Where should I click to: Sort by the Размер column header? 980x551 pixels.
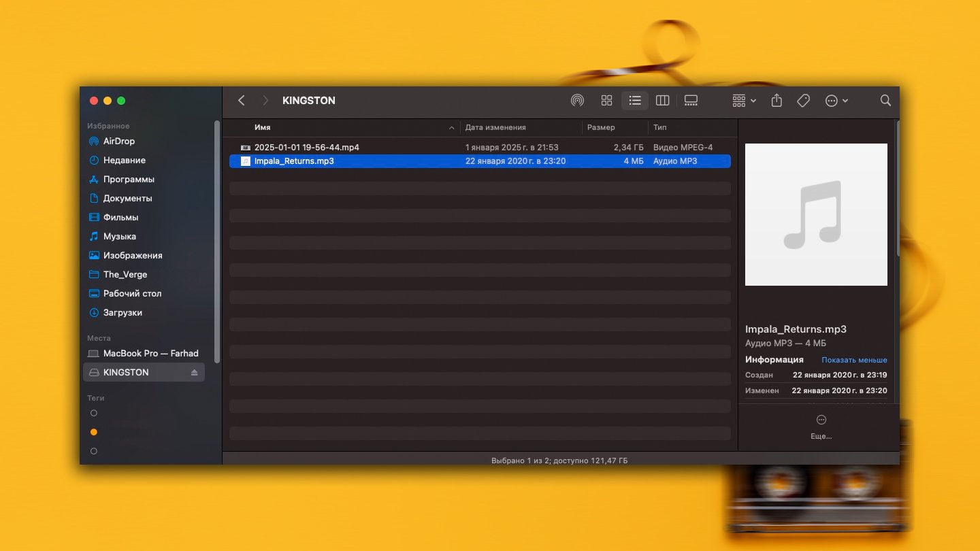[x=601, y=127]
